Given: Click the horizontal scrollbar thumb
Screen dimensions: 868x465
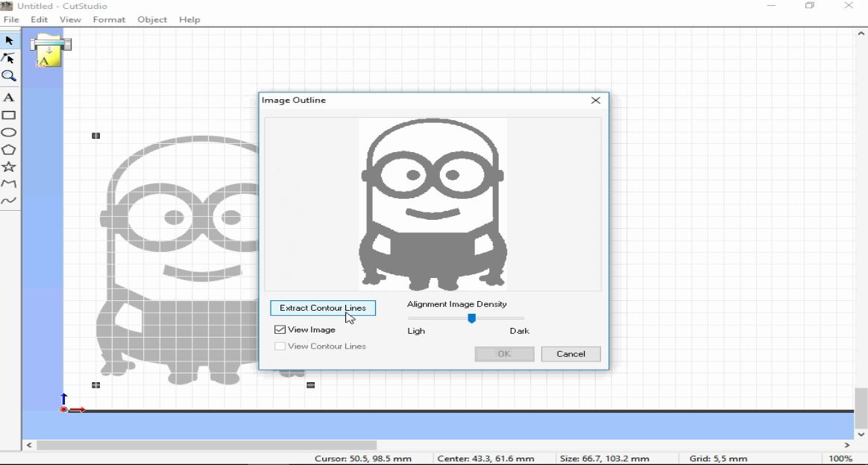Looking at the screenshot, I should click(x=207, y=445).
